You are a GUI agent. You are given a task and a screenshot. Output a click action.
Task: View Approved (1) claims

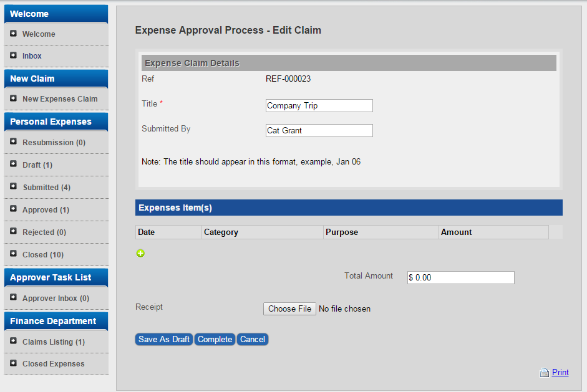click(x=46, y=210)
